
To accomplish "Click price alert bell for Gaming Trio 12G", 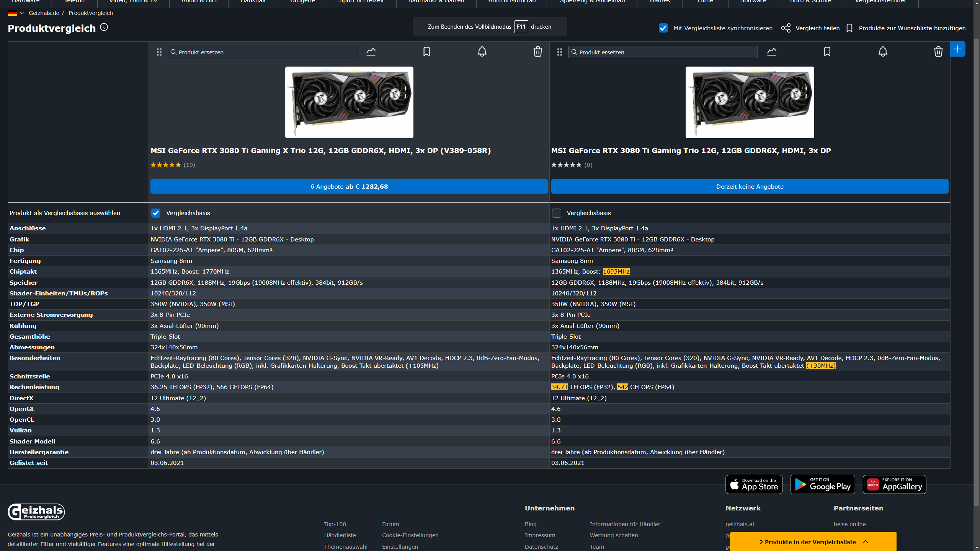I will (x=882, y=52).
